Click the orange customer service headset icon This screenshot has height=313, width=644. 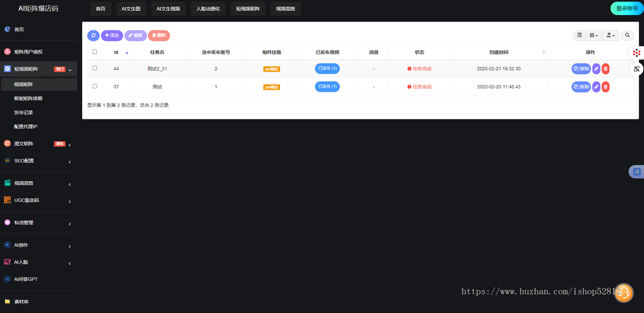(x=624, y=293)
